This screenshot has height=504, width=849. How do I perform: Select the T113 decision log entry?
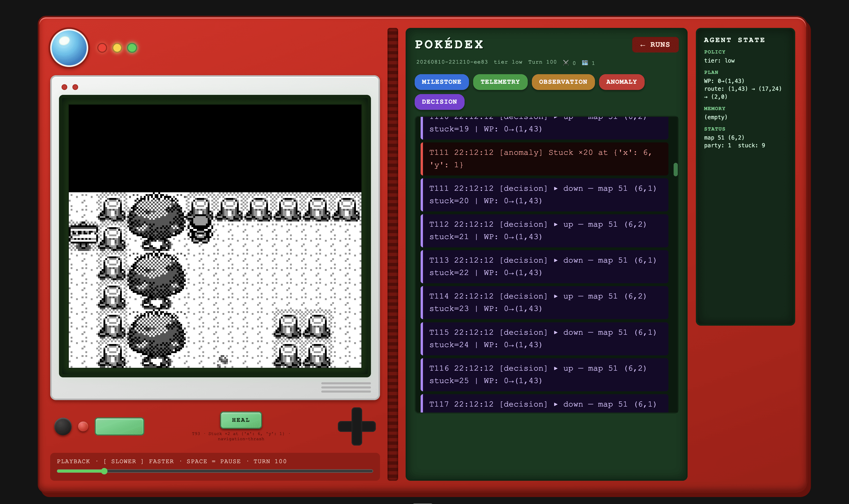[x=544, y=267]
